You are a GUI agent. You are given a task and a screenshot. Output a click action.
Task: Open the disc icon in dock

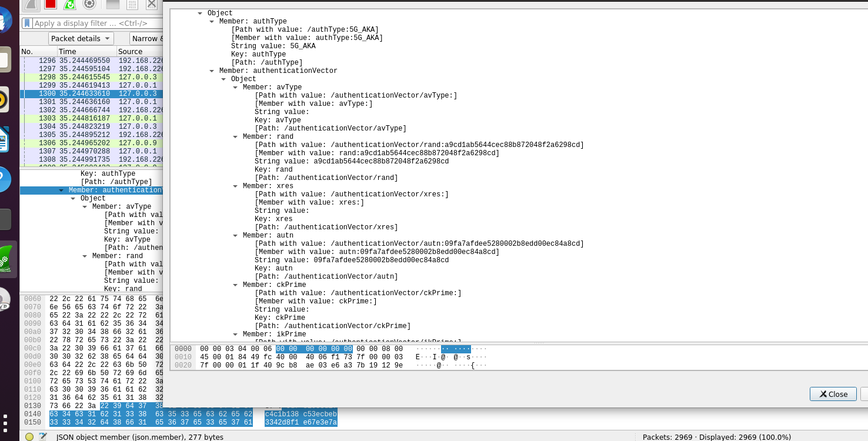(x=4, y=299)
